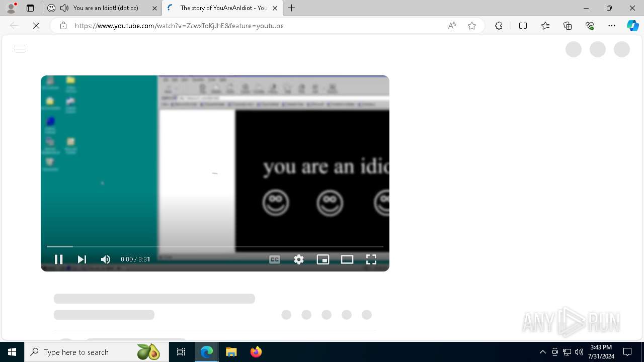The width and height of the screenshot is (644, 362).
Task: Launch Firefox from taskbar
Action: coord(256,352)
